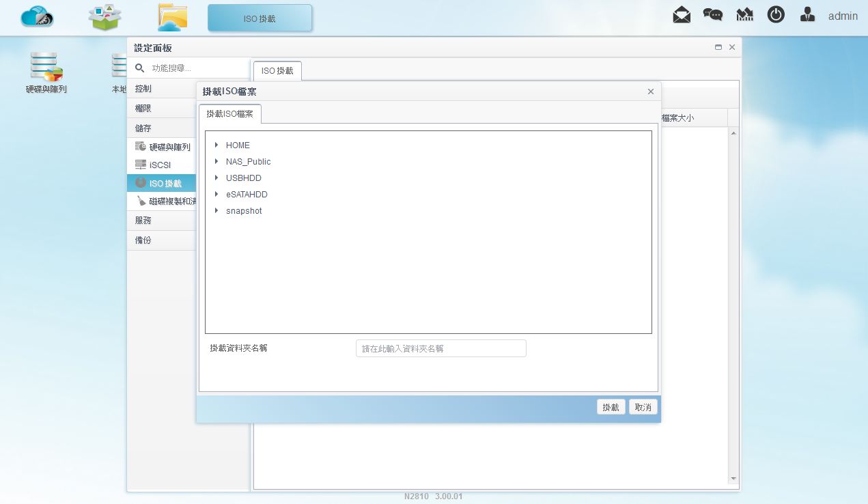Screen dimensions: 868x504
Task: Maximize the 設定面板 window
Action: [x=718, y=47]
